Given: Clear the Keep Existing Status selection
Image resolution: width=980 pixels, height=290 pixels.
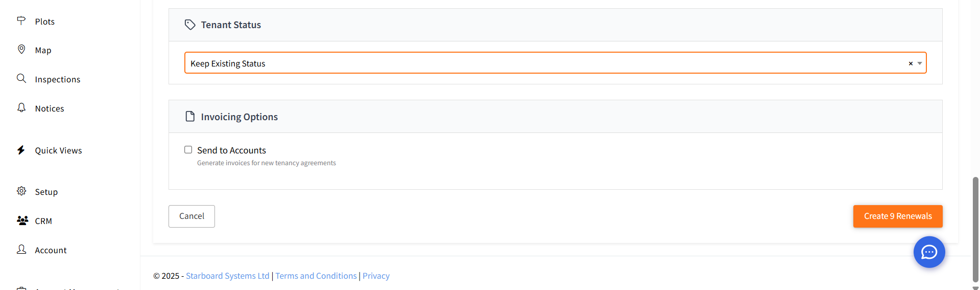Looking at the screenshot, I should click(911, 63).
